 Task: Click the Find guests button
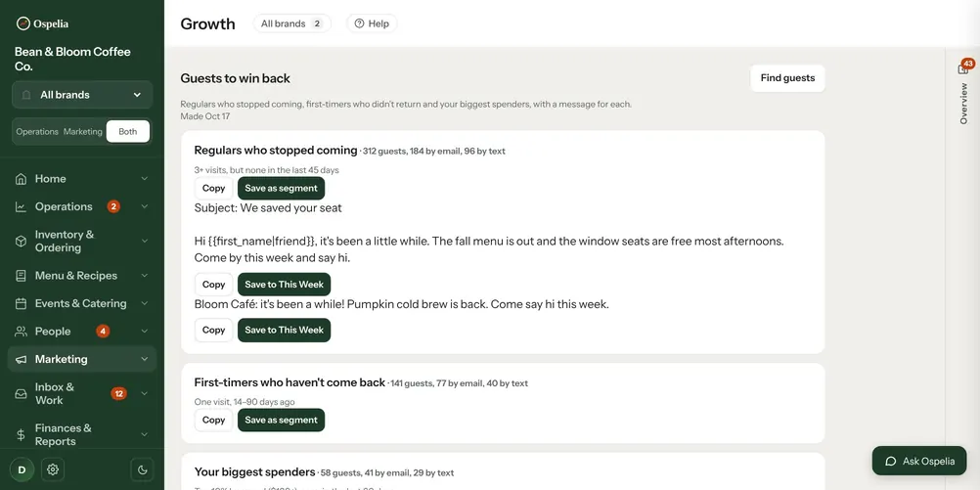click(787, 78)
